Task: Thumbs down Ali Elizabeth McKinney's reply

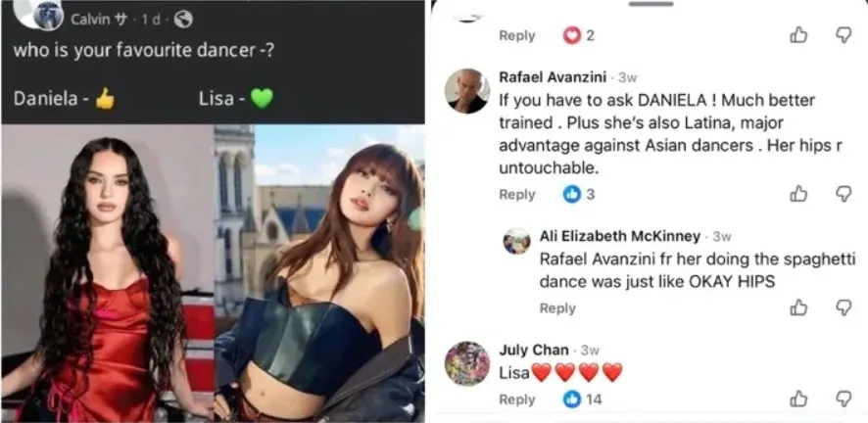Action: pyautogui.click(x=844, y=306)
